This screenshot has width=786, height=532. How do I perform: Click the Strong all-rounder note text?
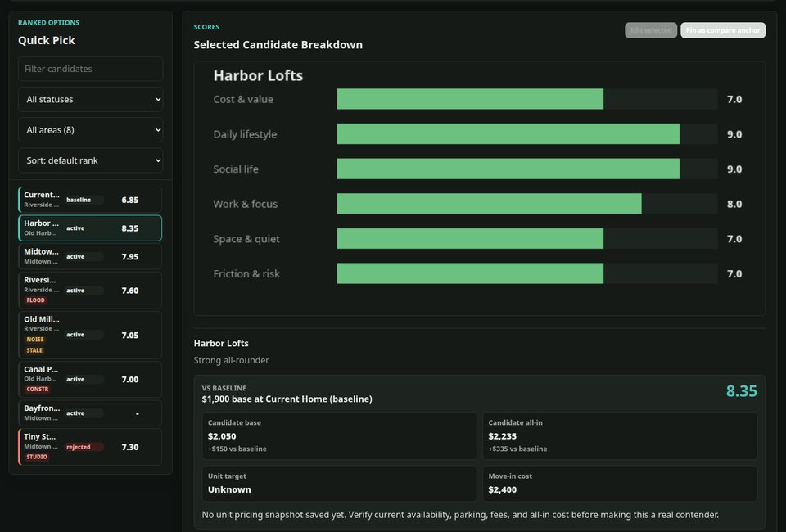pos(232,360)
